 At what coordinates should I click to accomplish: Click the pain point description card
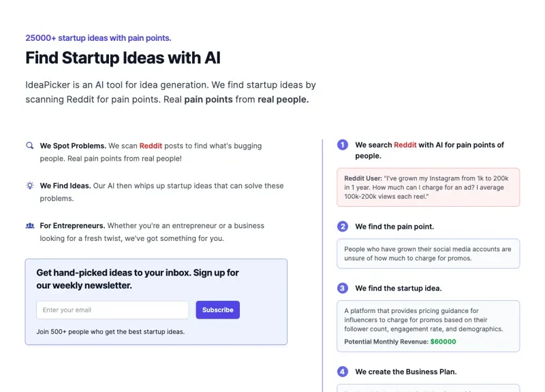[x=428, y=254]
